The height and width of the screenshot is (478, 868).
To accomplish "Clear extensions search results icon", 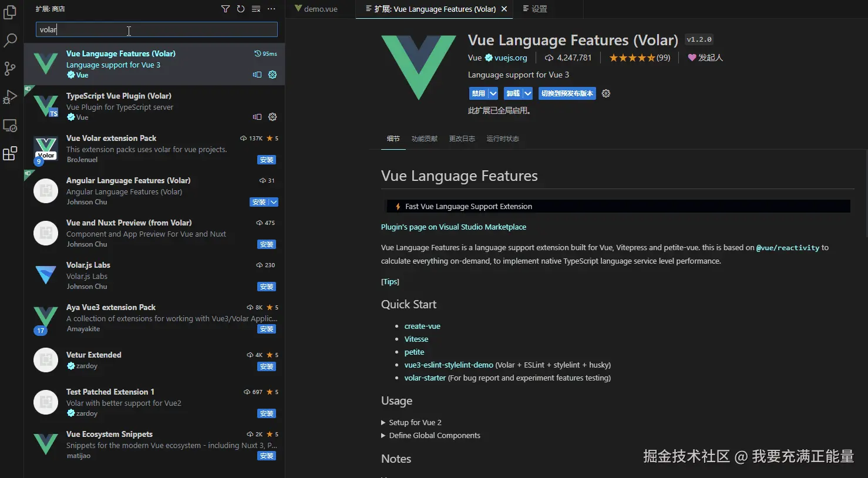I will click(256, 9).
